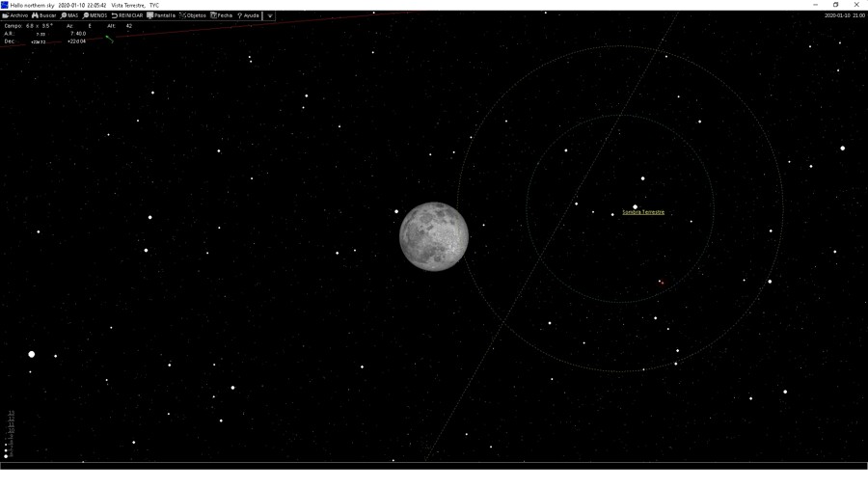
Task: Restore down the application window
Action: click(835, 5)
